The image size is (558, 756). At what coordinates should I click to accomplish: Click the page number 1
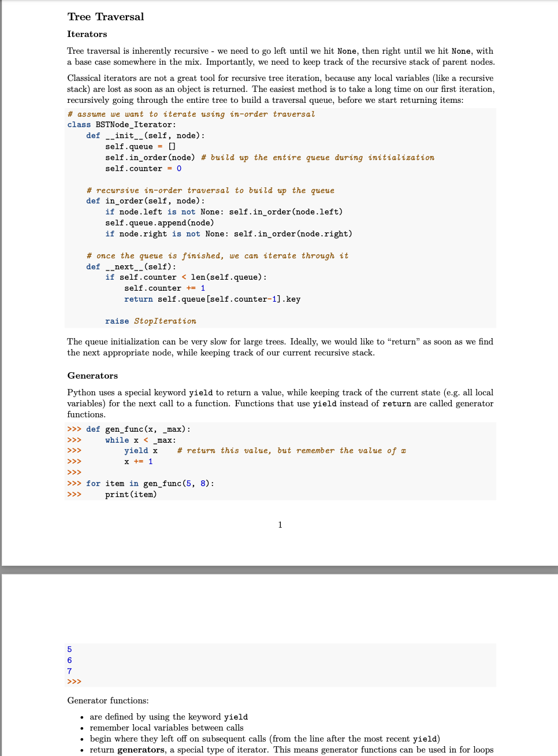click(280, 525)
